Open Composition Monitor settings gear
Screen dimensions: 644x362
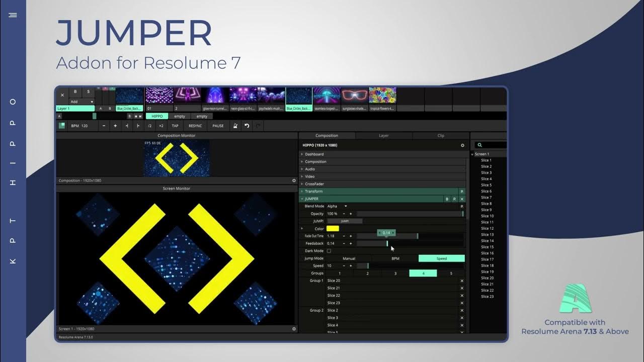(294, 180)
